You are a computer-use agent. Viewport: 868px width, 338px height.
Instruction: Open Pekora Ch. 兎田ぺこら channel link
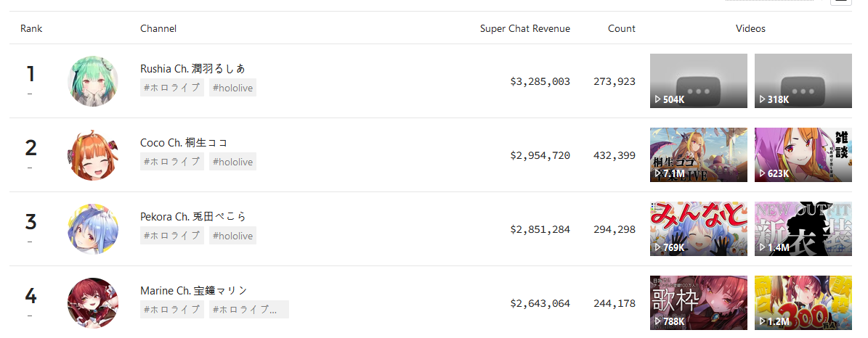click(x=193, y=217)
